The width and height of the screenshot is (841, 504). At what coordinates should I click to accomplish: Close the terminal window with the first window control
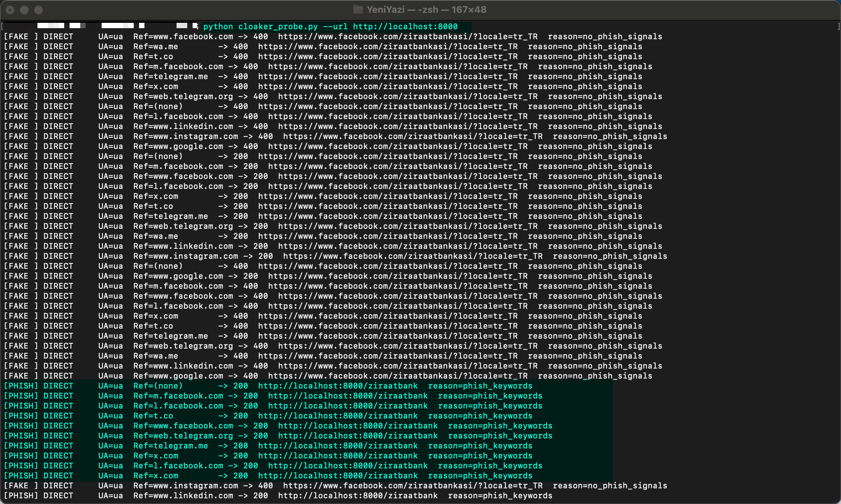(10, 10)
